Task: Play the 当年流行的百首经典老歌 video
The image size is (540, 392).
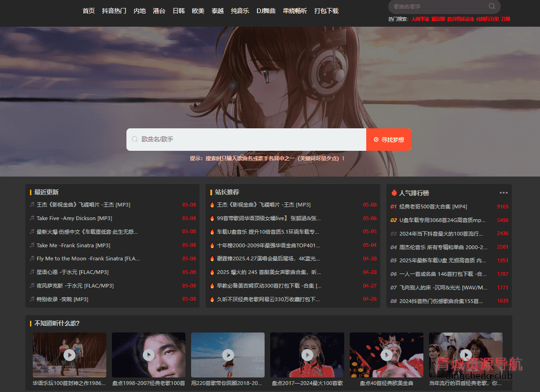Action: (466, 355)
